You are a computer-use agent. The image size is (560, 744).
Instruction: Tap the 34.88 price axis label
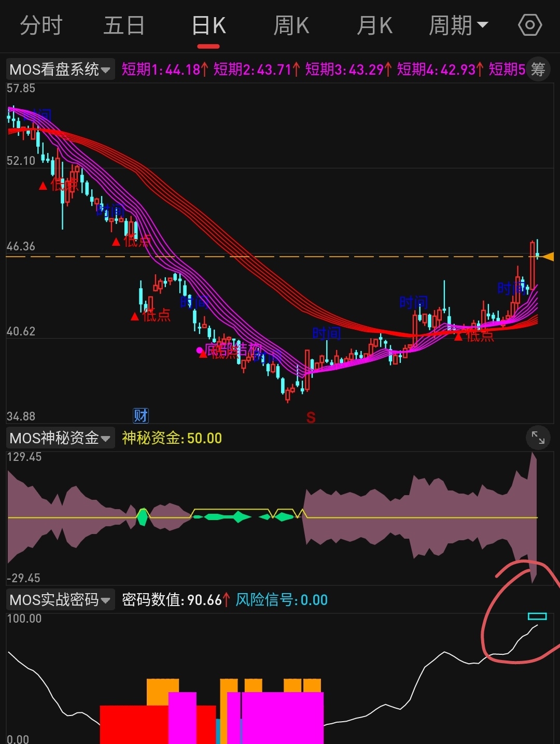tap(21, 416)
